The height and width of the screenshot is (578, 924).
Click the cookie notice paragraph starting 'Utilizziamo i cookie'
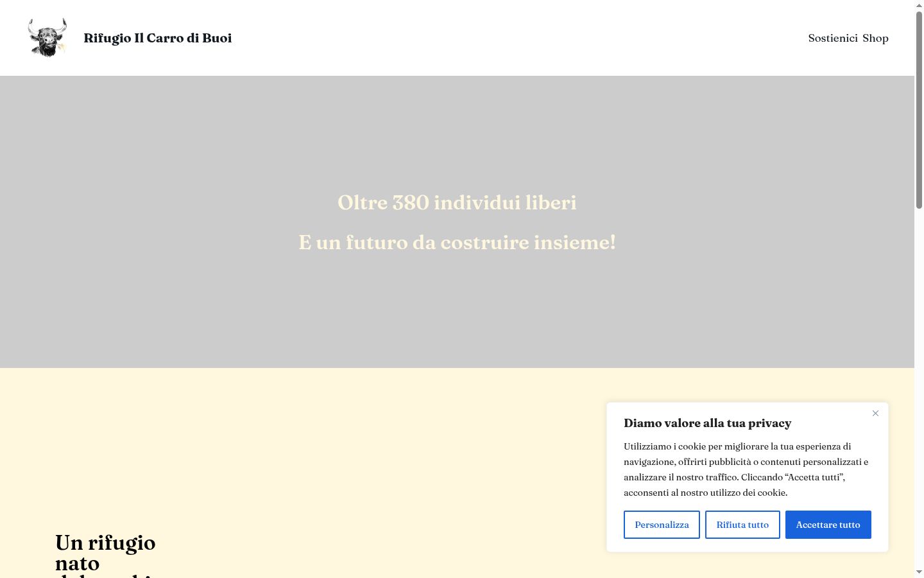point(746,469)
